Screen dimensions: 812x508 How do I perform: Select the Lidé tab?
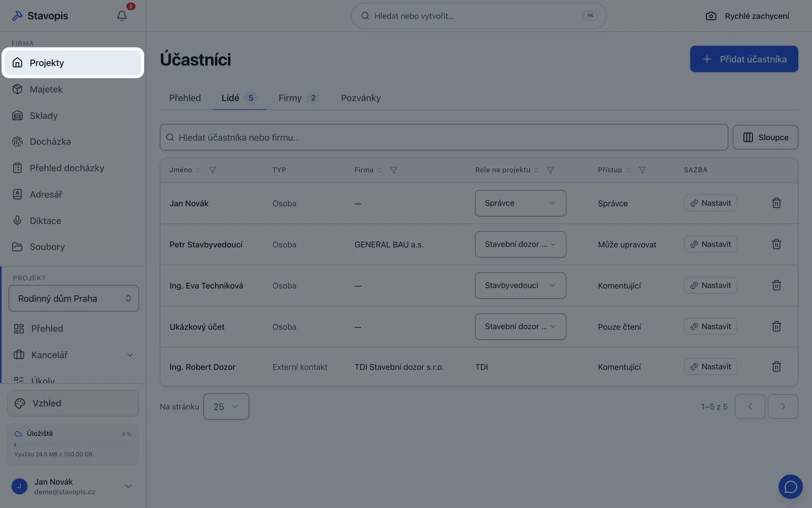pos(239,98)
